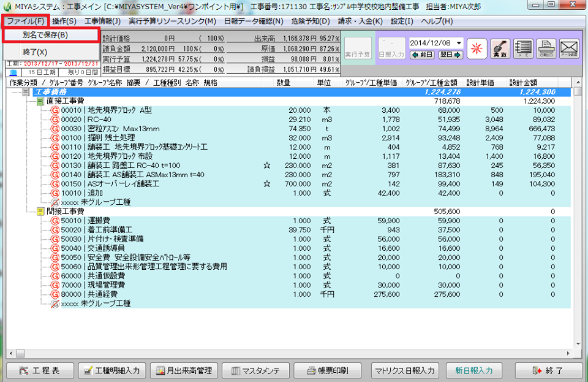Open the 設定(I) menu

[402, 21]
